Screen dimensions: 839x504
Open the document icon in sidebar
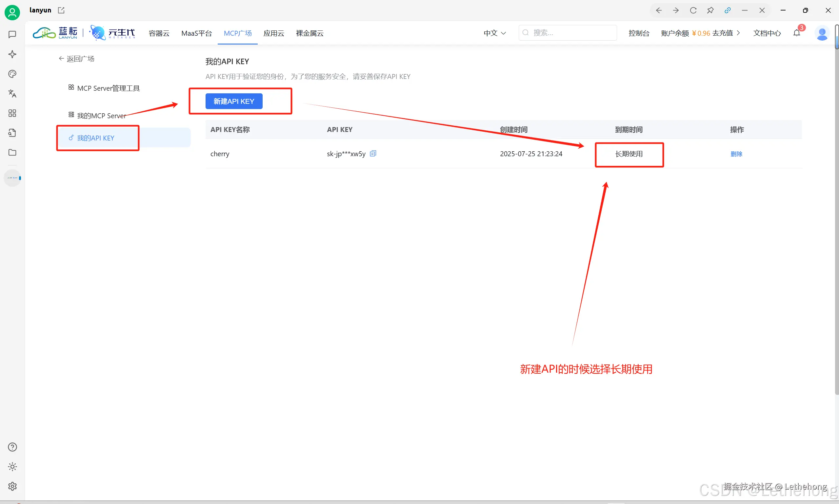(x=12, y=132)
